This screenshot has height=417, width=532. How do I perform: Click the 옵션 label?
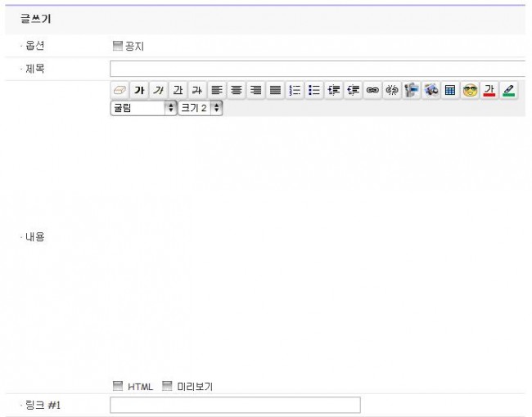[x=35, y=46]
